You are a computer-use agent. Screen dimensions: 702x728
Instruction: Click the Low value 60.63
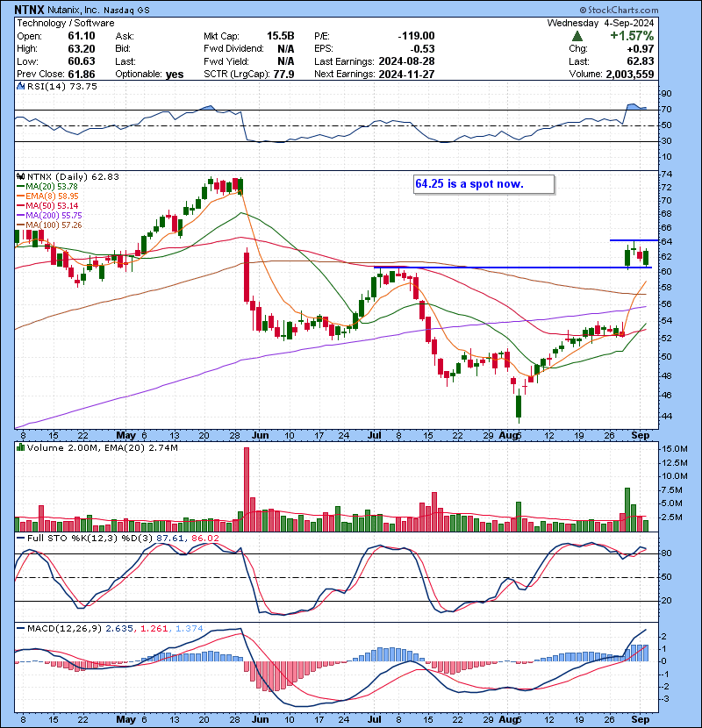(82, 61)
